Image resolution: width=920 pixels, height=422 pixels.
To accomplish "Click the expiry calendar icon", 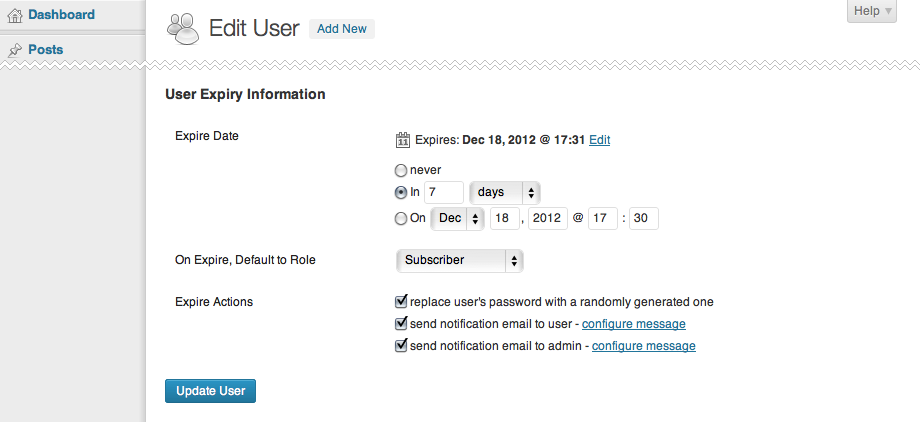I will click(x=403, y=140).
